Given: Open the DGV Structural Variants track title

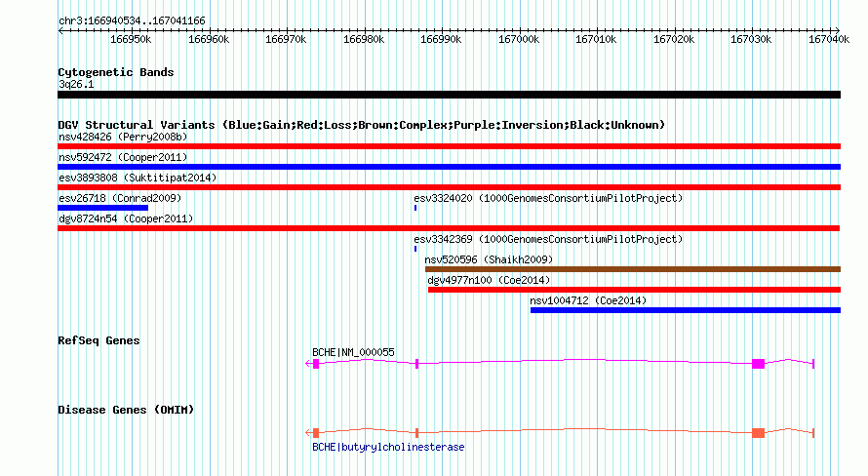Looking at the screenshot, I should (362, 125).
